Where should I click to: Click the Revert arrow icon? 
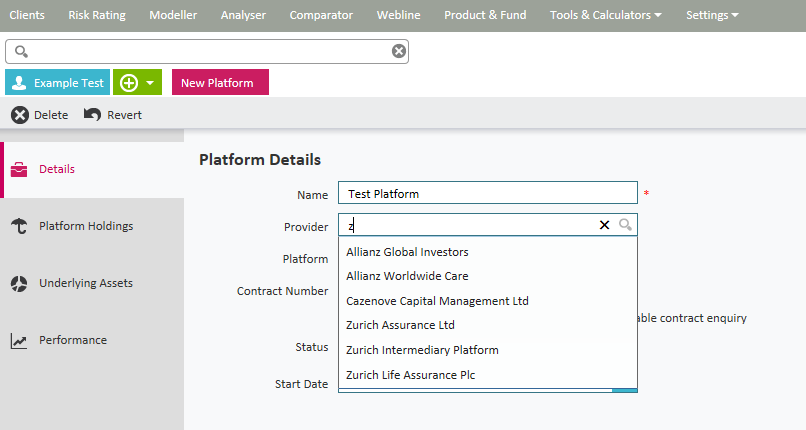pos(93,115)
